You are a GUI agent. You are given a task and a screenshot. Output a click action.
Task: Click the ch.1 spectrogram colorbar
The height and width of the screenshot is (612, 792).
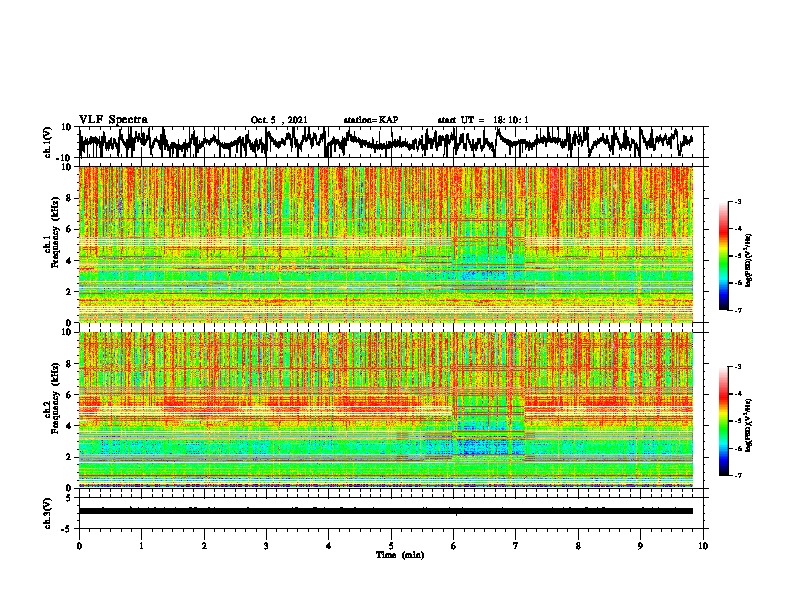click(x=723, y=256)
